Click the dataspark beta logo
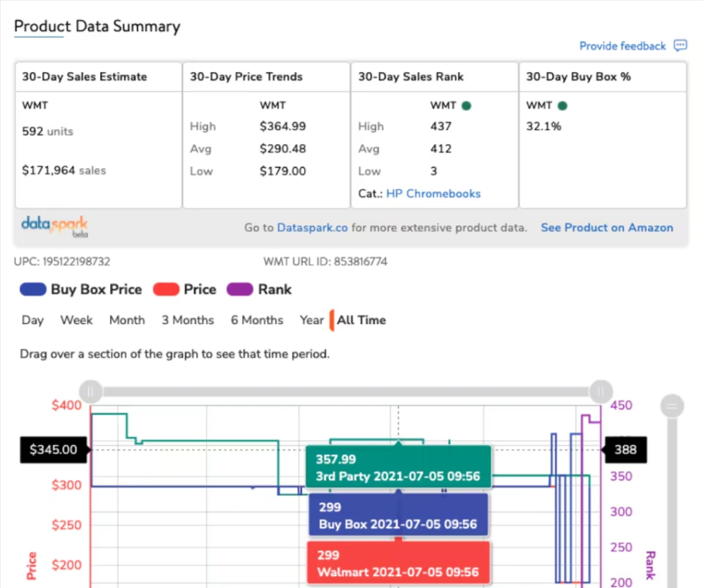 [54, 227]
